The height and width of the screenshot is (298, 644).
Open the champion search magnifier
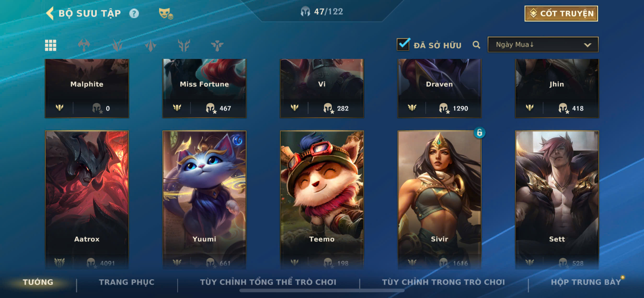coord(476,45)
